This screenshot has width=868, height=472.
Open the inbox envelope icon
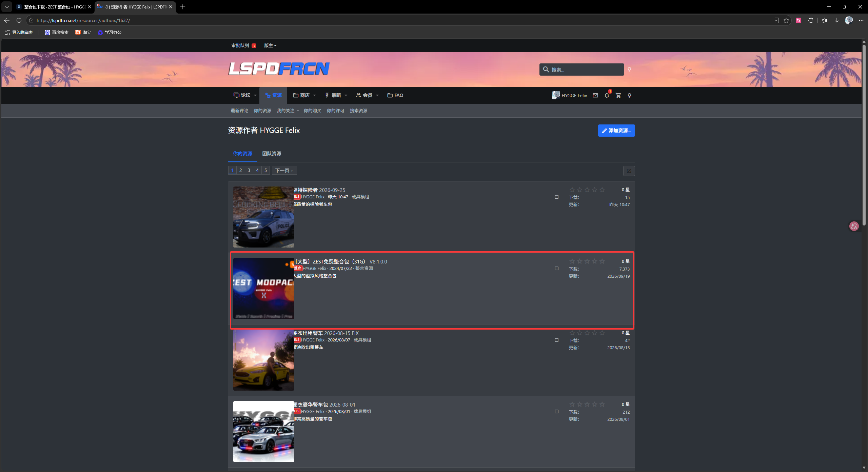tap(595, 96)
